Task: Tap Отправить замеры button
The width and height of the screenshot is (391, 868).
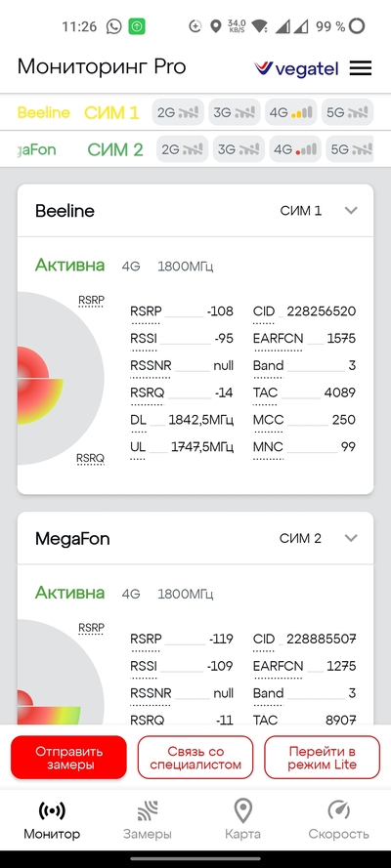Action: click(x=68, y=758)
